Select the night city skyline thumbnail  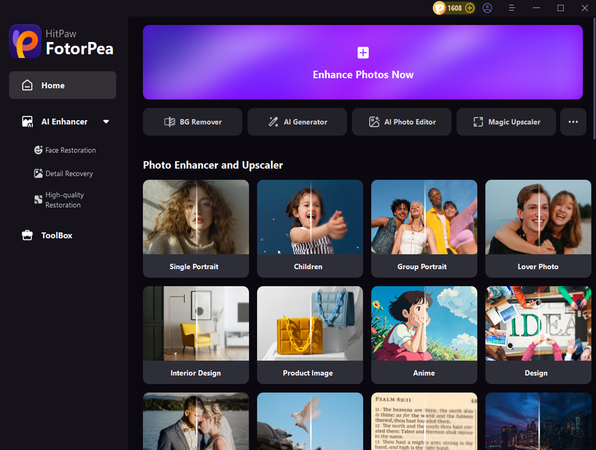538,421
